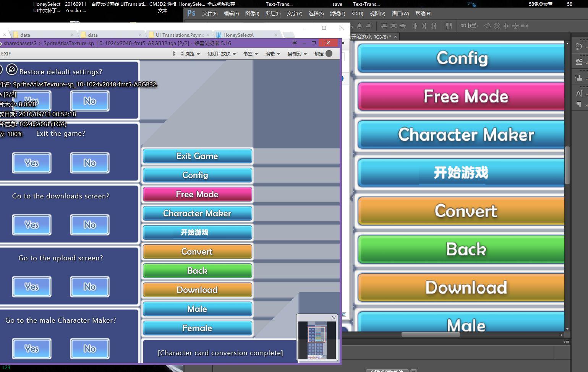The image size is (588, 372).
Task: Click the 3D rotate object icon
Action: [488, 26]
